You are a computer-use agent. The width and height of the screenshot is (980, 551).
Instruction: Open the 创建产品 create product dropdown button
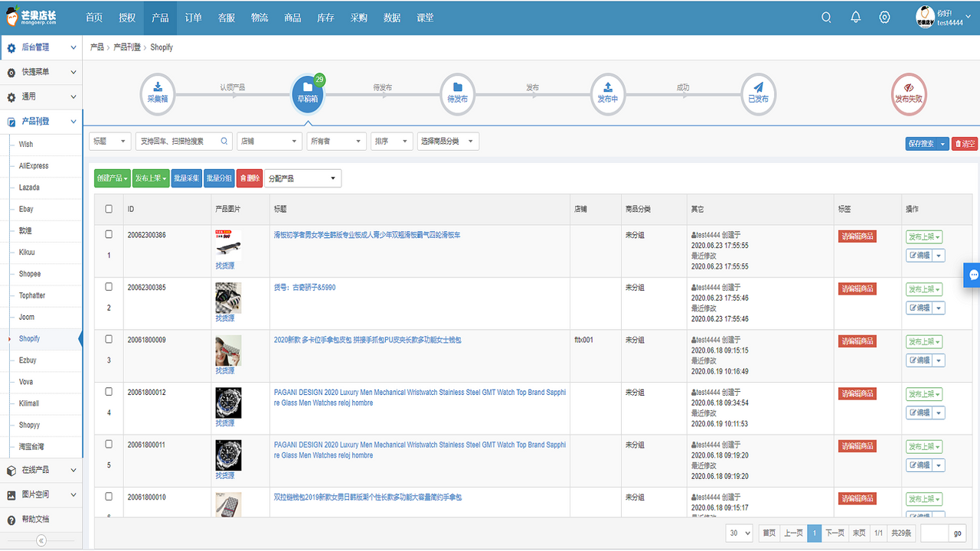click(x=112, y=178)
